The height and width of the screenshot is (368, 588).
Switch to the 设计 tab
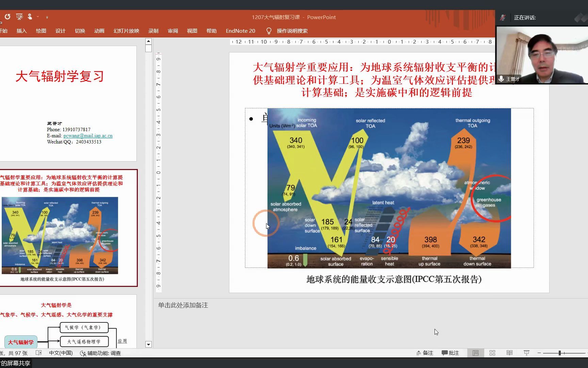60,31
